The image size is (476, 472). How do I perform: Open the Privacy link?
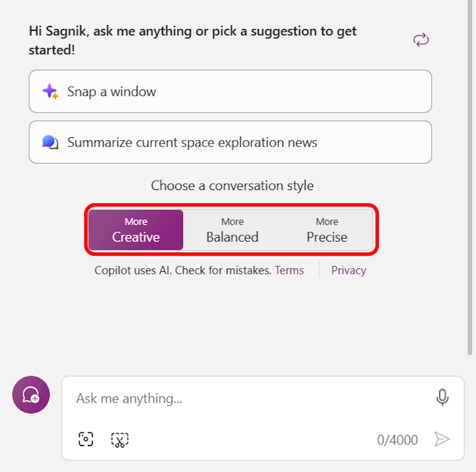[x=348, y=270]
